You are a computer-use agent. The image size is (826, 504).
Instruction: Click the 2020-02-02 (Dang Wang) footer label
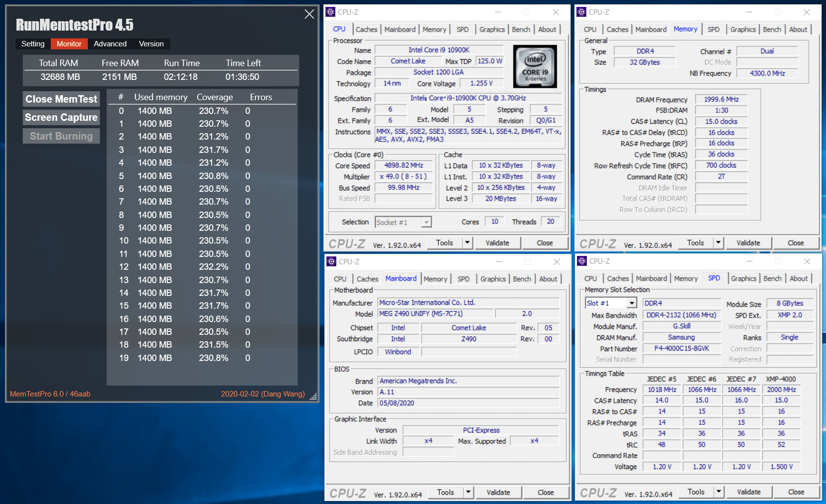coord(263,394)
